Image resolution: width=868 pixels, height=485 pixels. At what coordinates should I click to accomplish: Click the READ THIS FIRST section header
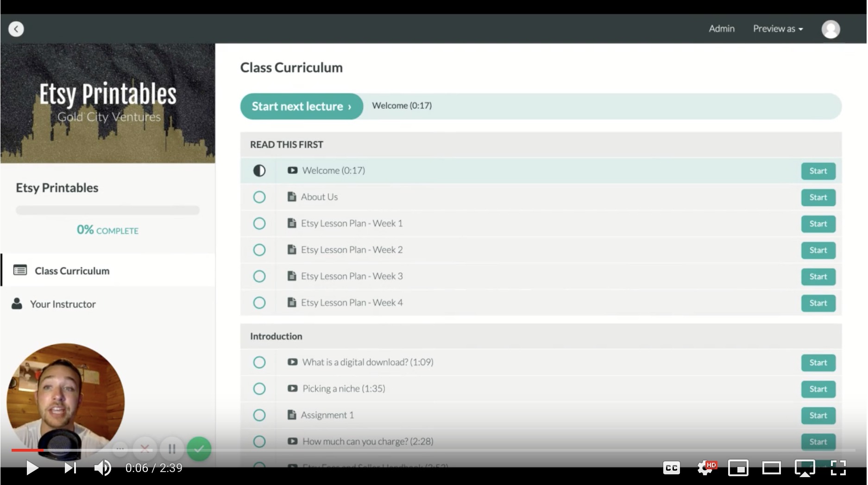tap(541, 145)
